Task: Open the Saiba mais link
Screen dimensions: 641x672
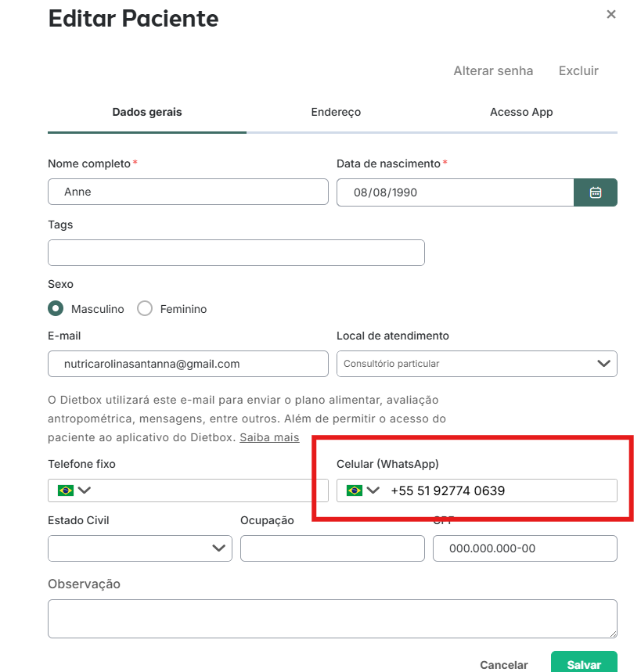Action: coord(269,437)
